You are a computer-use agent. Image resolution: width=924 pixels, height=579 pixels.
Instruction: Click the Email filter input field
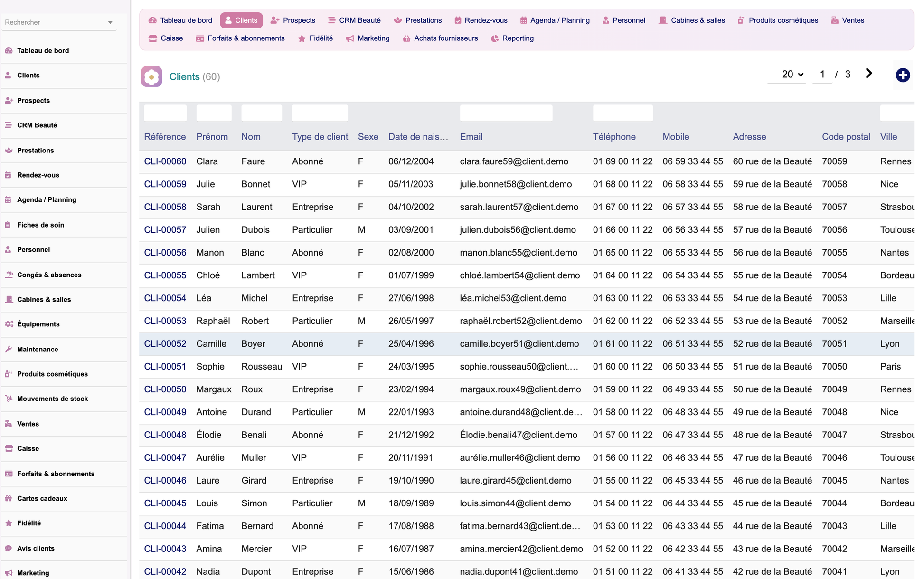[506, 113]
